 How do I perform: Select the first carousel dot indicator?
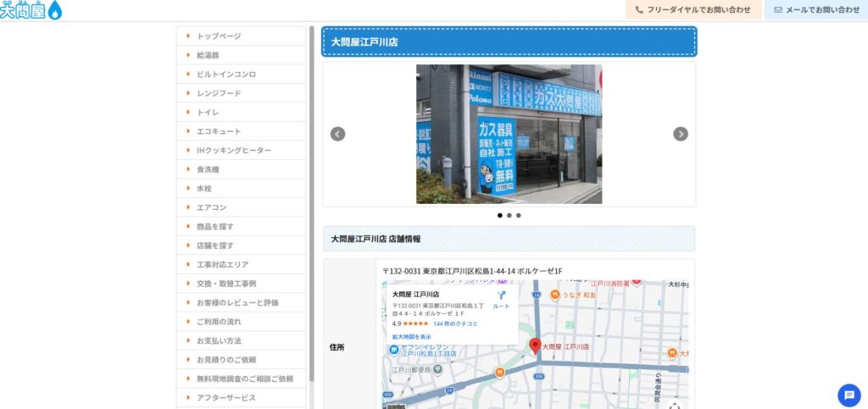pos(499,215)
